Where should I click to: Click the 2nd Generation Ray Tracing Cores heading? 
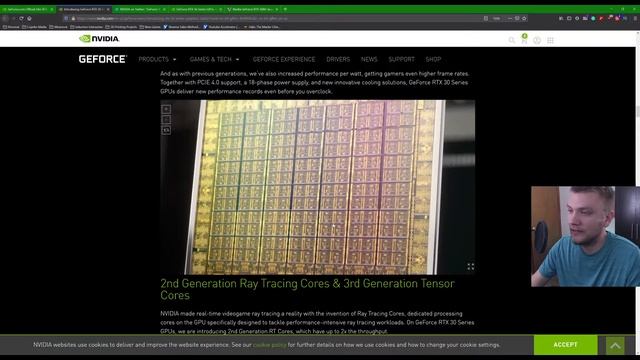tap(307, 289)
